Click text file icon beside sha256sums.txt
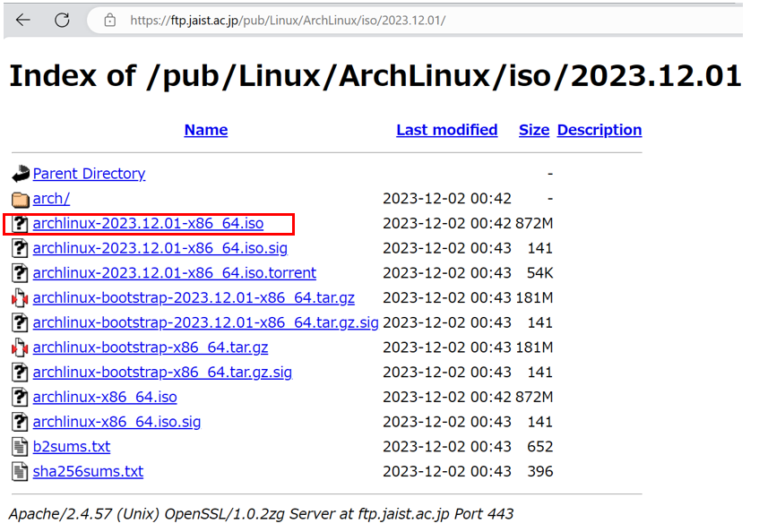The height and width of the screenshot is (532, 759). [20, 471]
